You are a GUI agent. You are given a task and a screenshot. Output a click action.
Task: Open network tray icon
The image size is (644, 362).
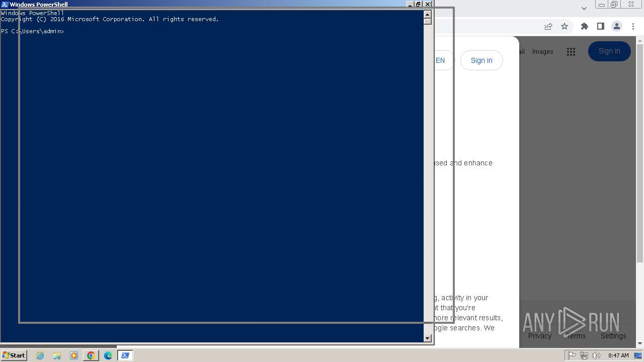584,355
